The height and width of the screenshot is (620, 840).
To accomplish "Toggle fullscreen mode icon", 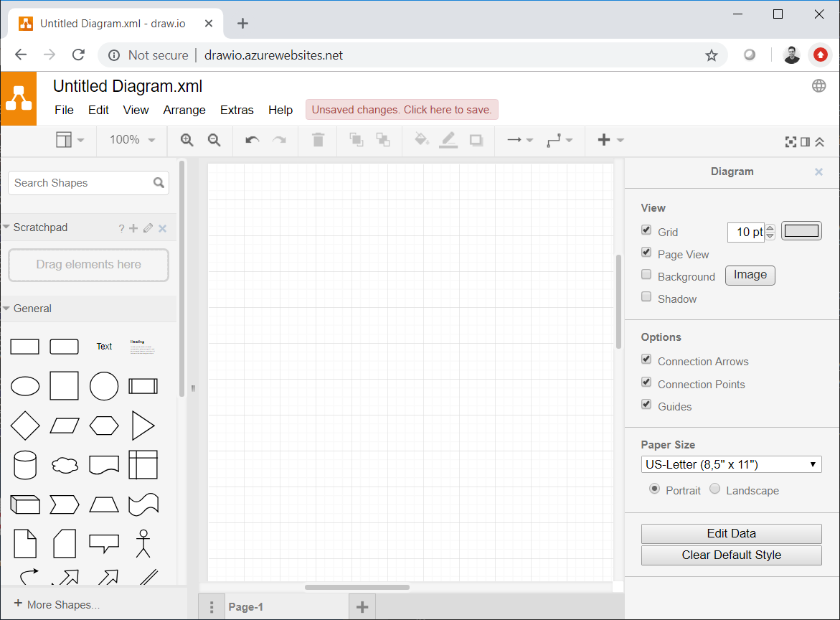I will tap(791, 142).
